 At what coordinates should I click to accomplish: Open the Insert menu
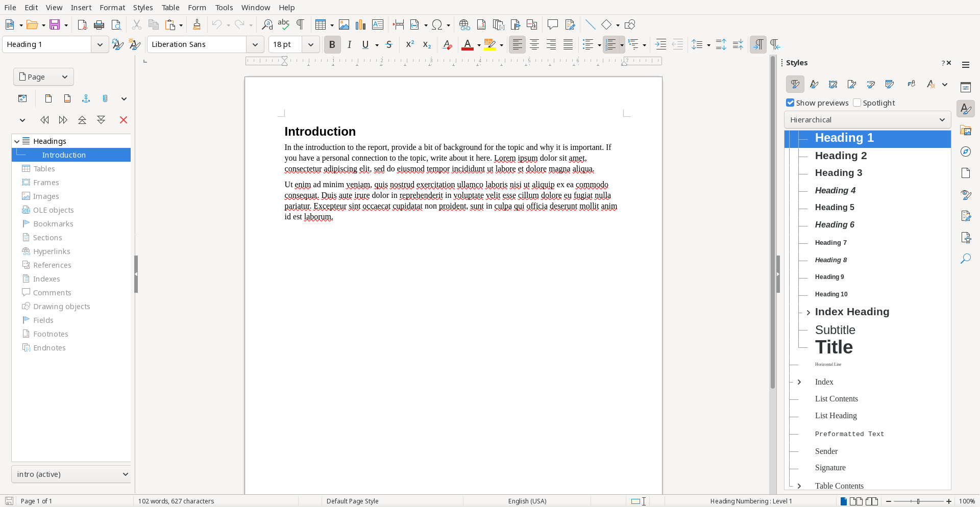click(81, 8)
